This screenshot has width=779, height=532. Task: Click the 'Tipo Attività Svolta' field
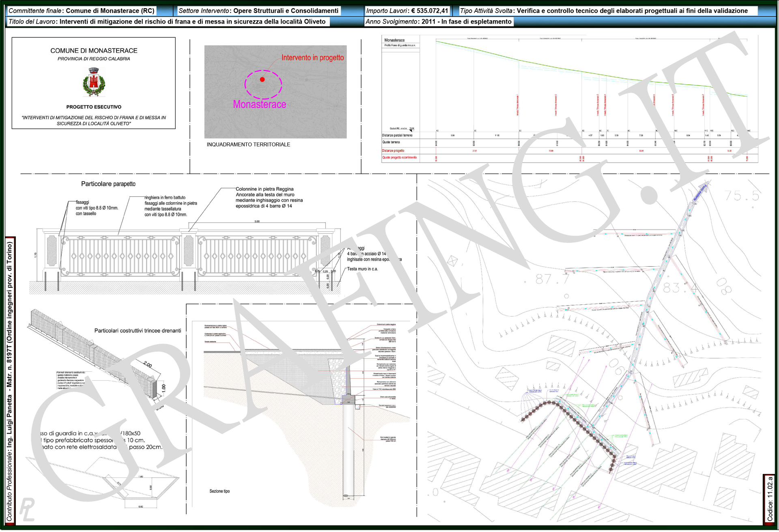pos(604,11)
